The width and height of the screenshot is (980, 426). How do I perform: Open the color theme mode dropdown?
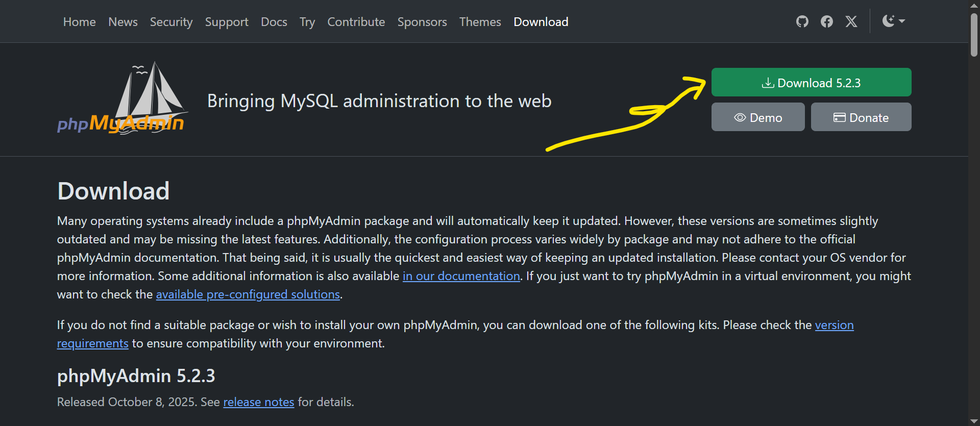click(893, 21)
